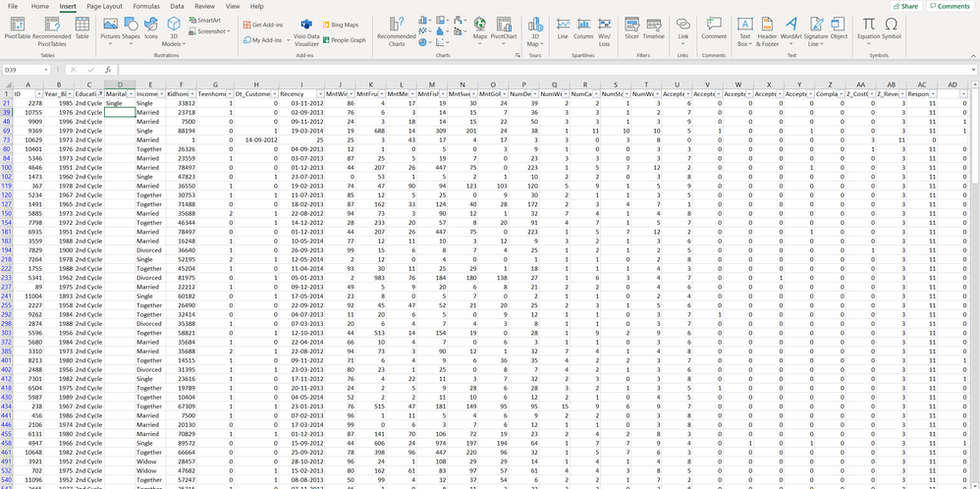Expand the formula bar
This screenshot has height=489, width=980.
(974, 70)
